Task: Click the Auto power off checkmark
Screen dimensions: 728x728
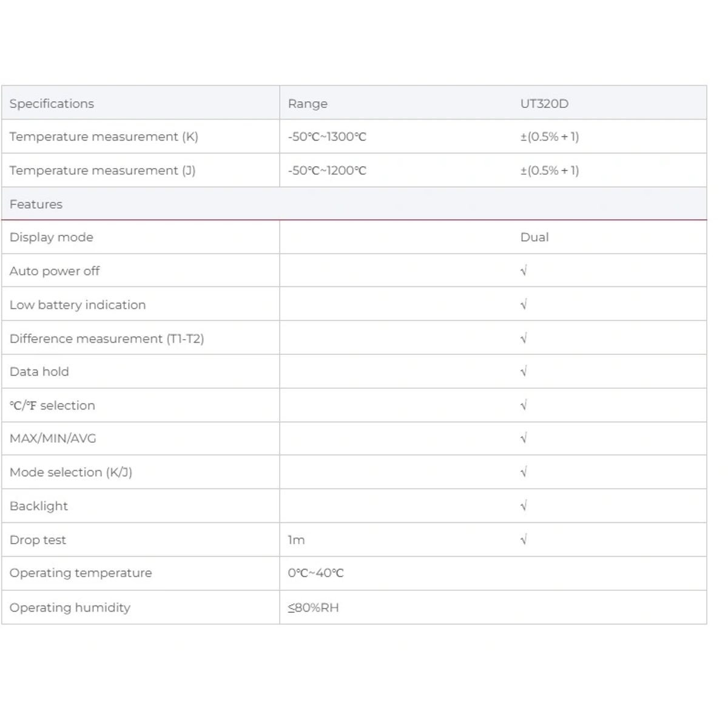Action: pyautogui.click(x=524, y=271)
